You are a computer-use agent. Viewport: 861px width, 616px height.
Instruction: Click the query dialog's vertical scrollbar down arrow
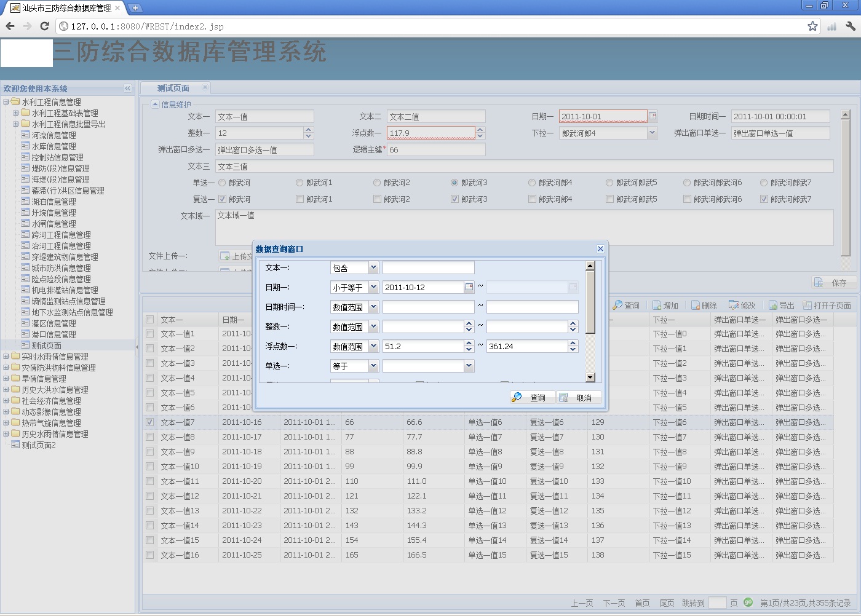(590, 377)
